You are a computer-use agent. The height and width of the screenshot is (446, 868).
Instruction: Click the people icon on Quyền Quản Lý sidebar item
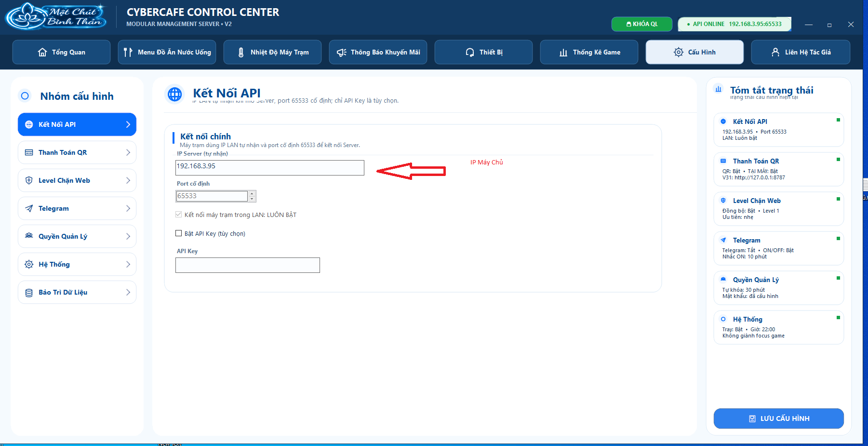click(x=29, y=236)
